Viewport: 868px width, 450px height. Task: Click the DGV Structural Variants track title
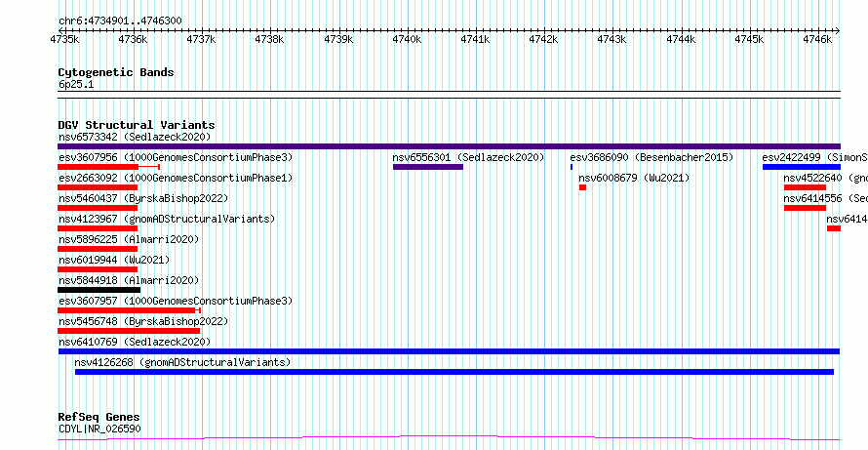tap(137, 125)
